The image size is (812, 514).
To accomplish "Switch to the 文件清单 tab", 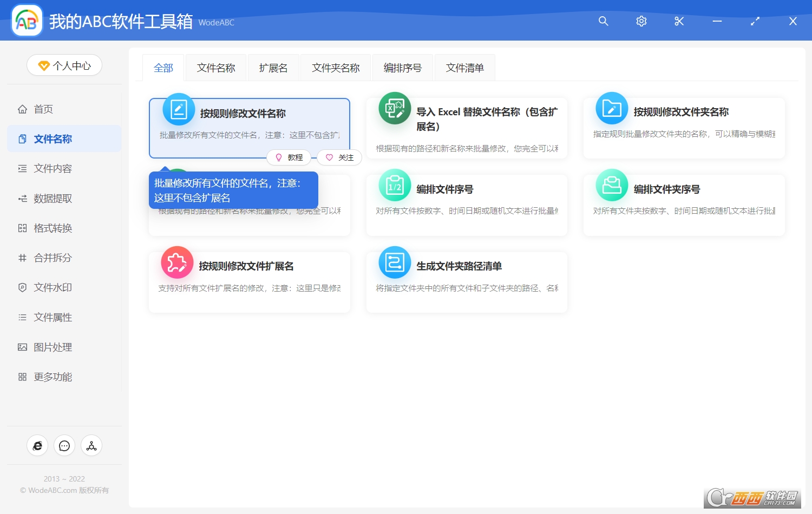I will tap(464, 67).
